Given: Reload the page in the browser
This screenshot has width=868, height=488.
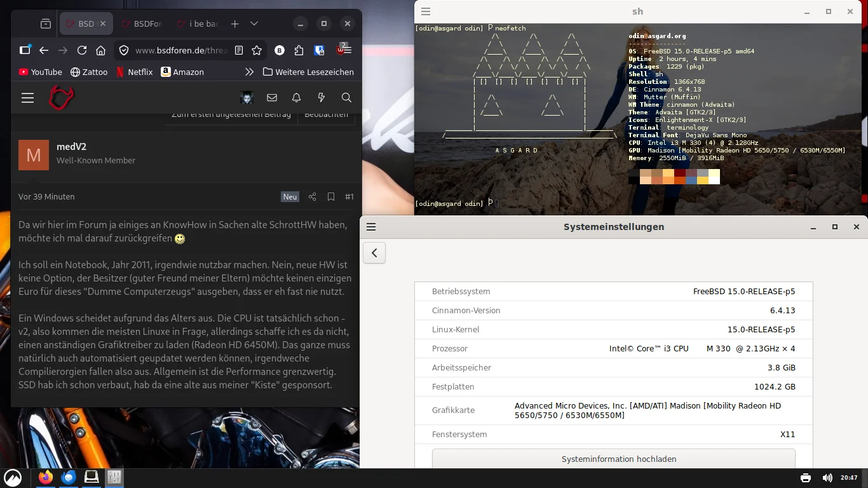Looking at the screenshot, I should point(82,50).
